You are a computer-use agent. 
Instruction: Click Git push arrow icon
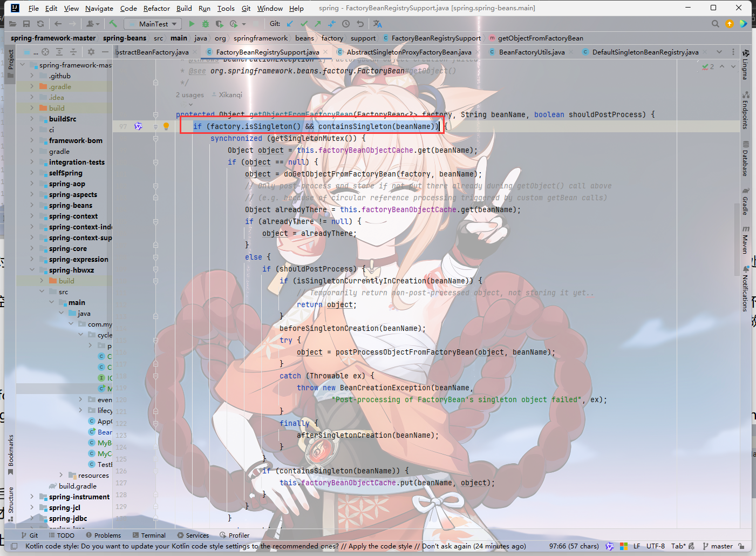[318, 24]
